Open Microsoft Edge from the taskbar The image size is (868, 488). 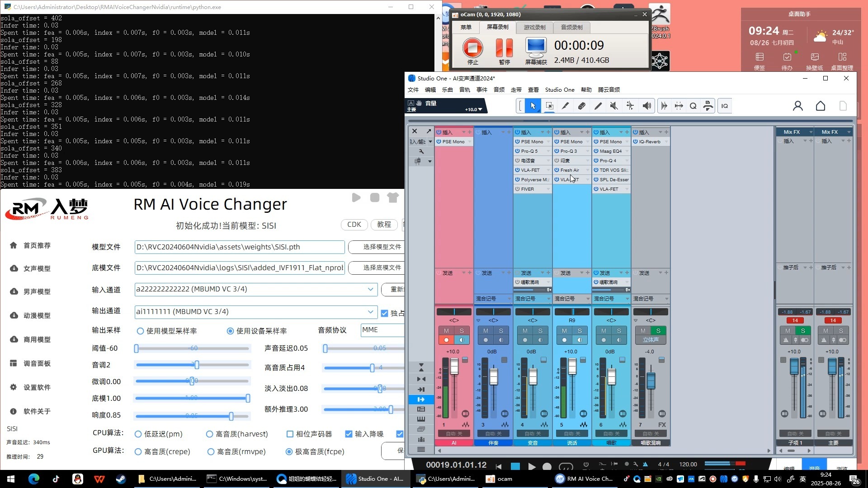34,479
